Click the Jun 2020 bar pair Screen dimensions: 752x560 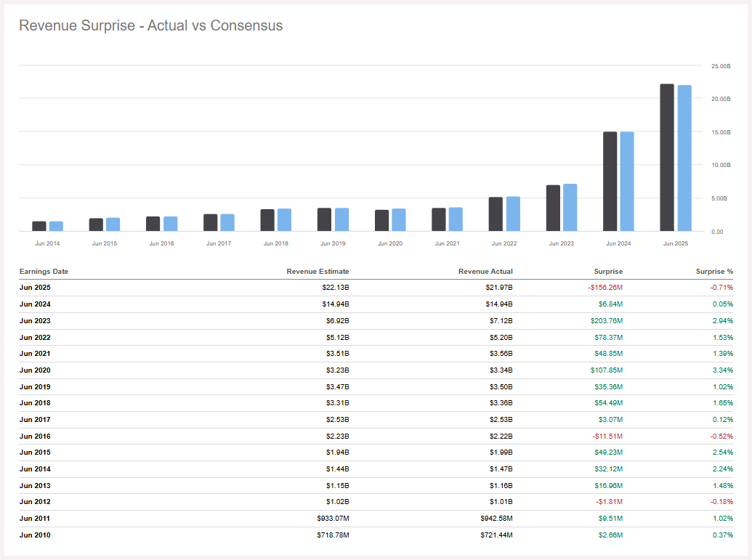390,220
